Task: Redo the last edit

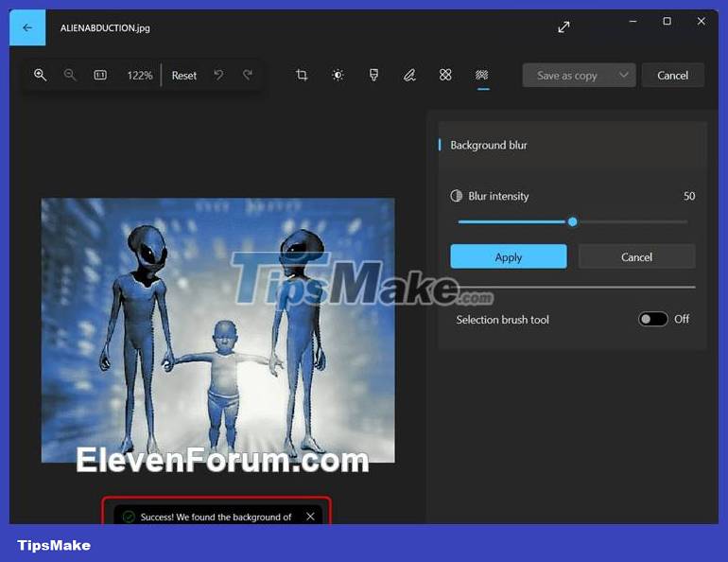Action: click(248, 75)
